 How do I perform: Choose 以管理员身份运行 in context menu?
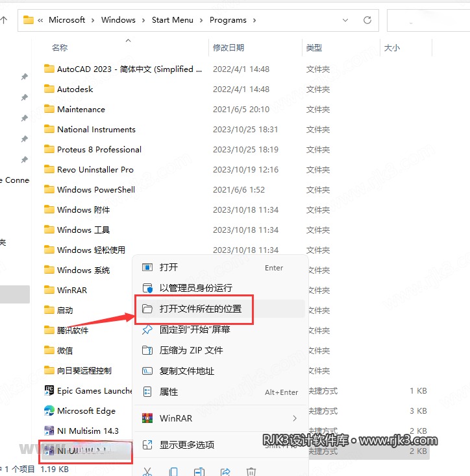click(219, 288)
